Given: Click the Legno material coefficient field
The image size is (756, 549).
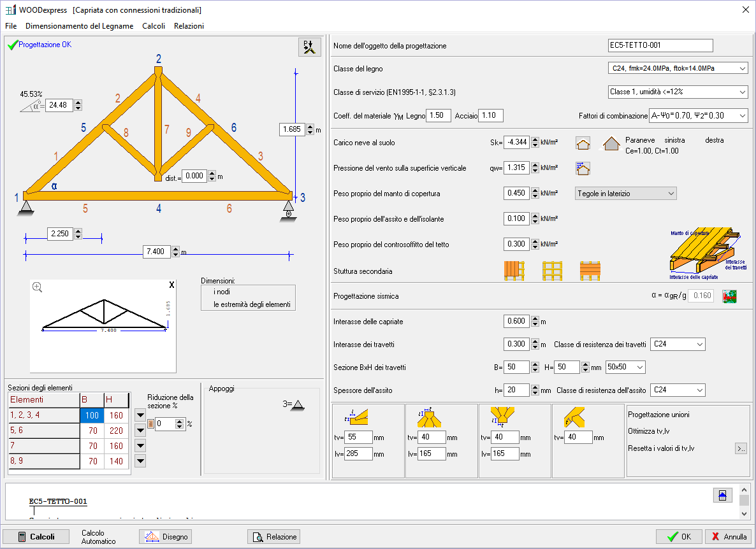Looking at the screenshot, I should tap(439, 115).
